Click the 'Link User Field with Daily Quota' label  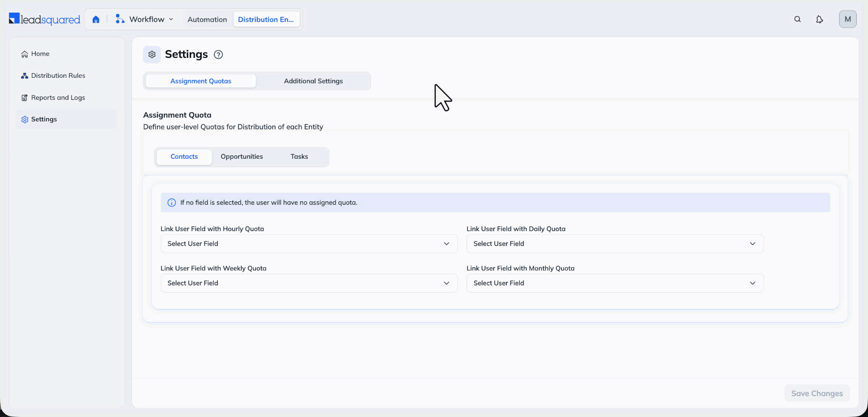point(516,229)
